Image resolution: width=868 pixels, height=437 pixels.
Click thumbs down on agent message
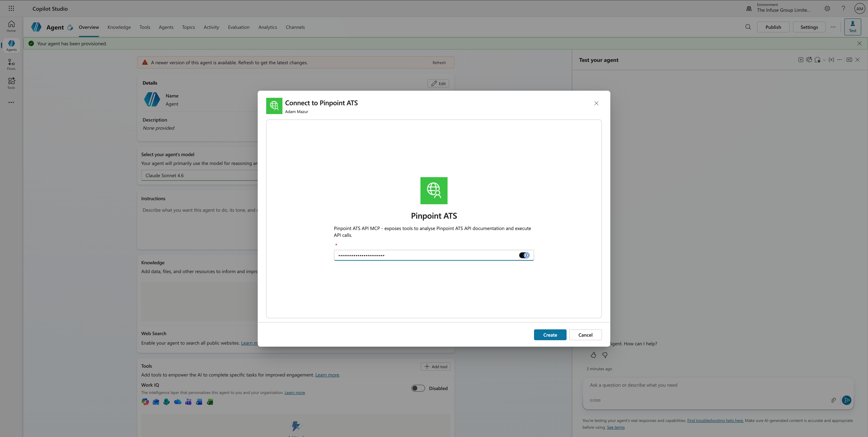click(x=605, y=355)
